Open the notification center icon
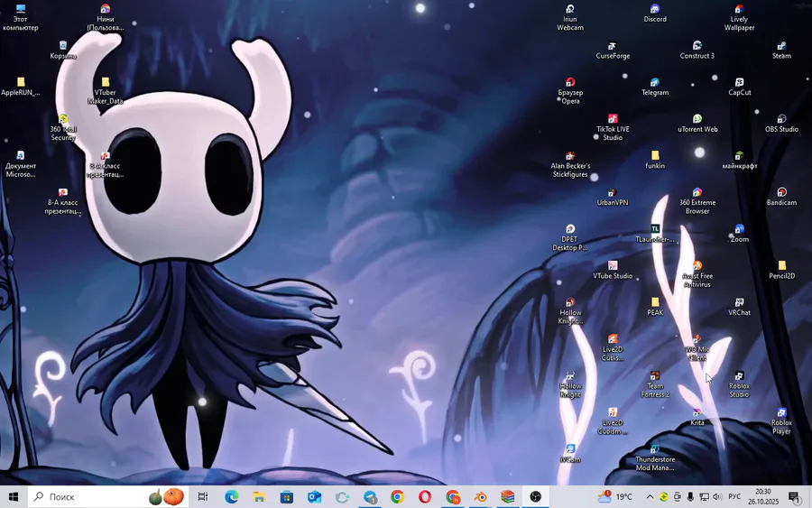 795,497
